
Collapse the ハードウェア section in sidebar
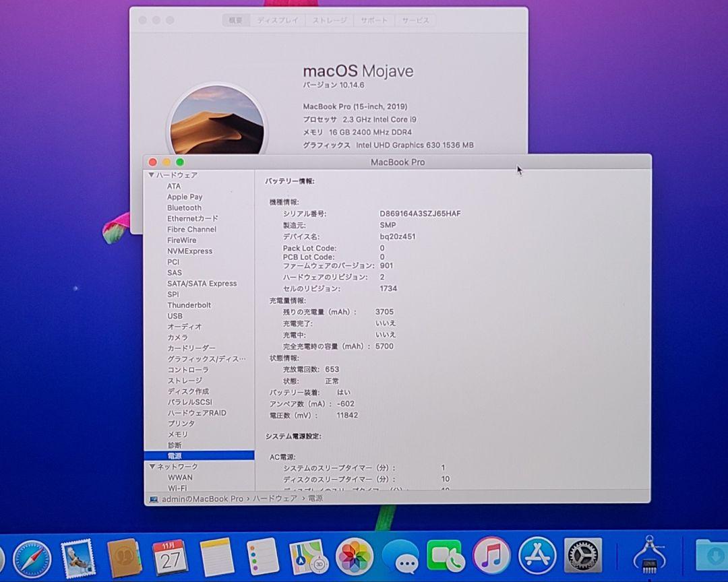tap(152, 175)
